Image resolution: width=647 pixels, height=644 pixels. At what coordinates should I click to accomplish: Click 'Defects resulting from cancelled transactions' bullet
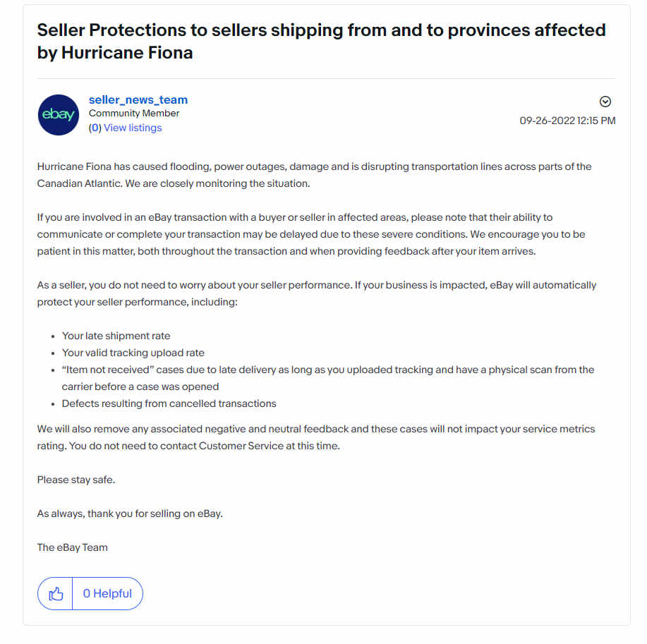pos(169,403)
